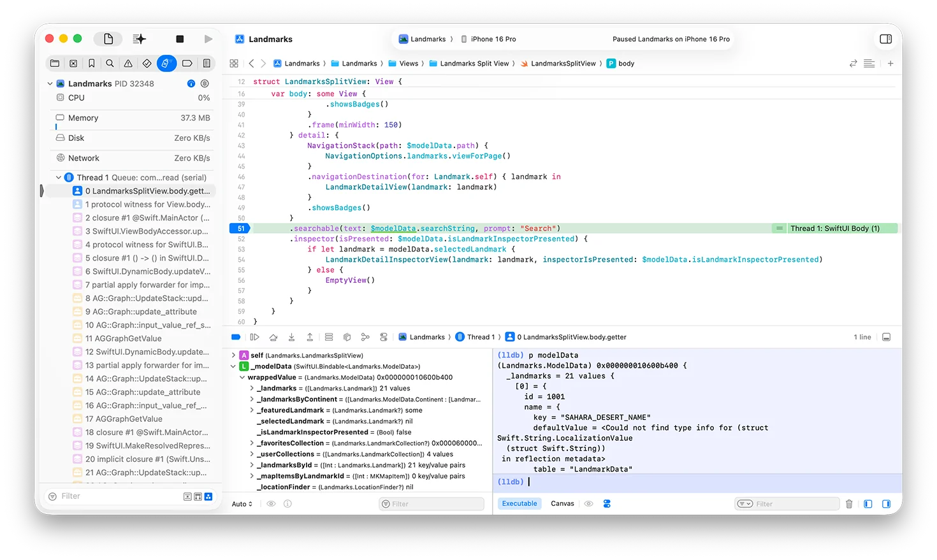Open the Landmarks scheme selector
Viewport: 937px width, 560px height.
pos(422,39)
